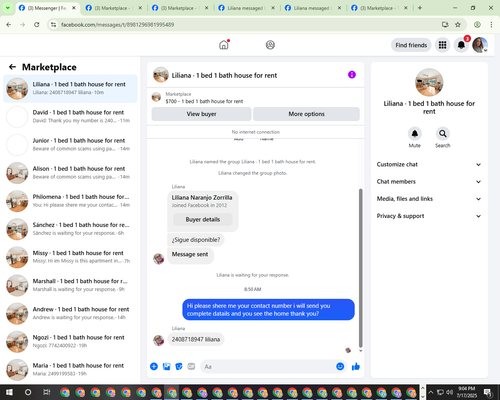Click the conversation title Liliana header
Image resolution: width=500 pixels, height=400 pixels.
pyautogui.click(x=224, y=75)
